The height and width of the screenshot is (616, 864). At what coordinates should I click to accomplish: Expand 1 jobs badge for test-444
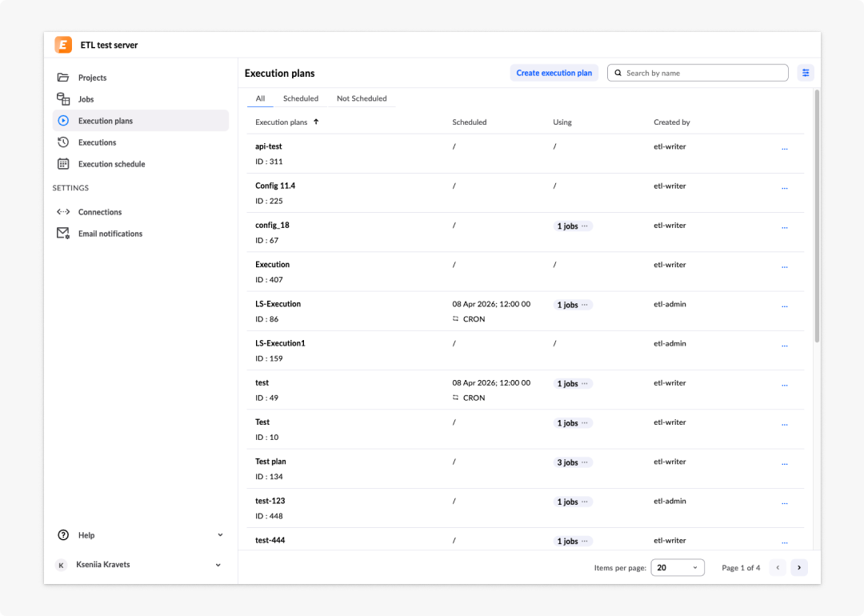pos(573,541)
